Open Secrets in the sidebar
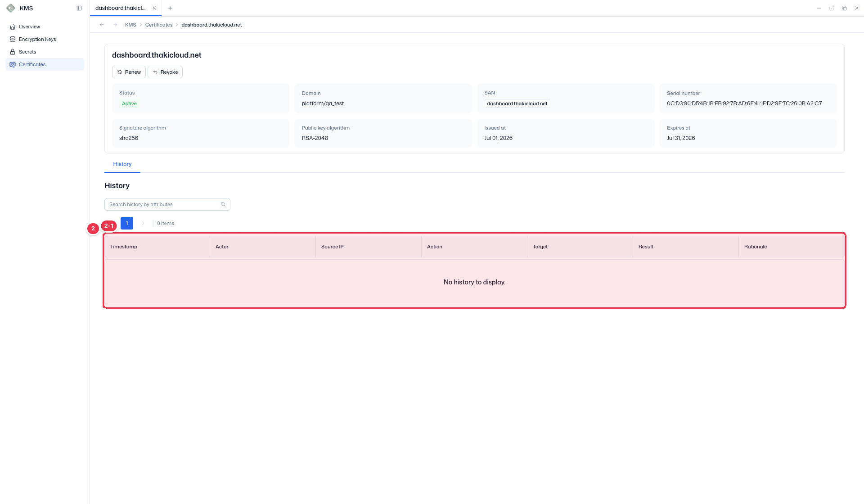 pyautogui.click(x=45, y=52)
